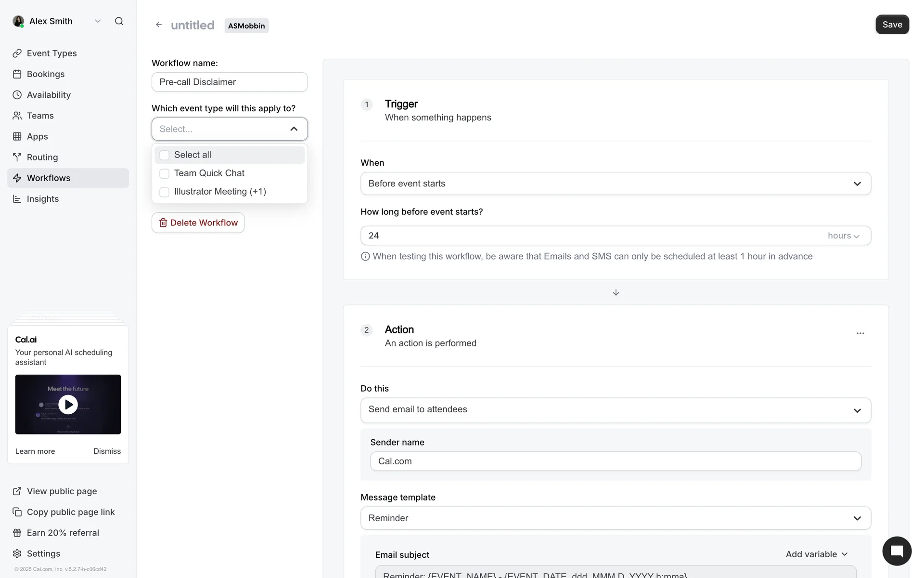This screenshot has height=578, width=924.
Task: Click the back arrow beside untitled
Action: tap(159, 25)
